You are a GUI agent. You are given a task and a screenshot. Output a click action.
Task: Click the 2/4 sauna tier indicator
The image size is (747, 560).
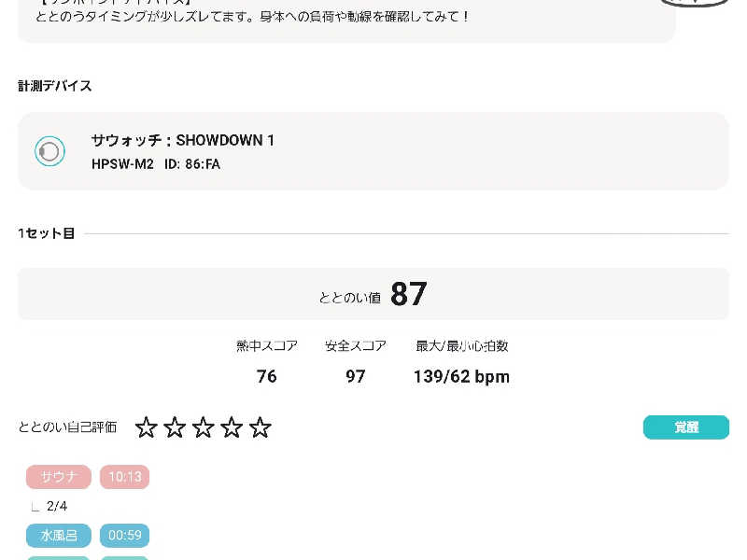pos(57,506)
